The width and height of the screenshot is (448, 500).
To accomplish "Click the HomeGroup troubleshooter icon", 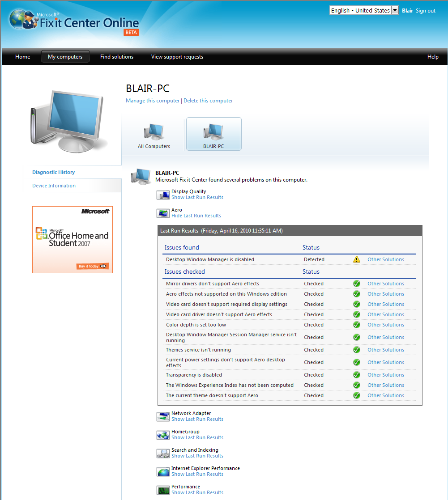I will [x=163, y=435].
